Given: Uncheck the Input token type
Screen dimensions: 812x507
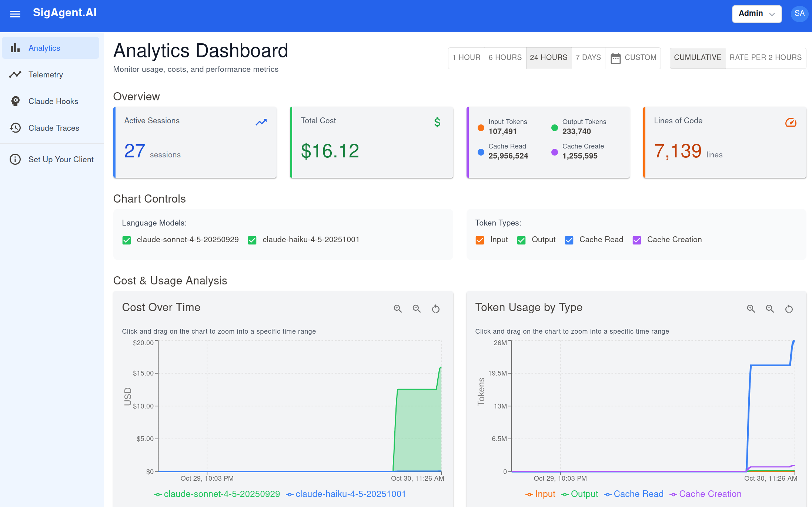Looking at the screenshot, I should (480, 240).
